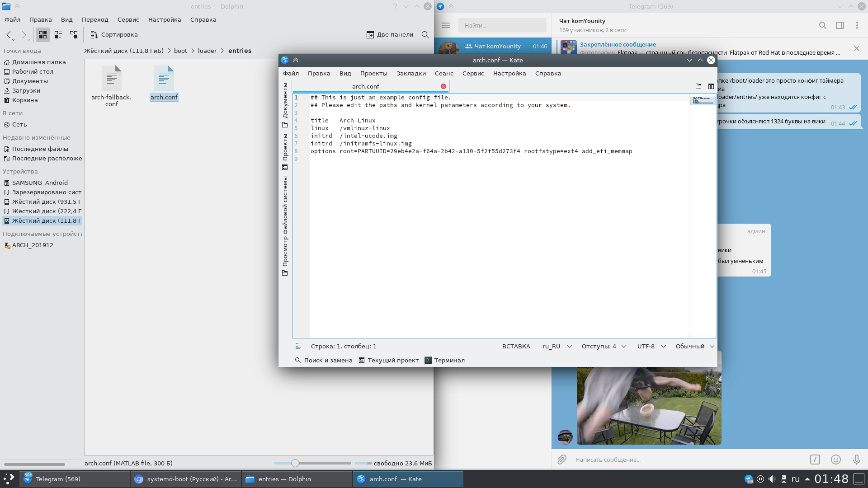Open Telegram hamburger menu

point(446,25)
